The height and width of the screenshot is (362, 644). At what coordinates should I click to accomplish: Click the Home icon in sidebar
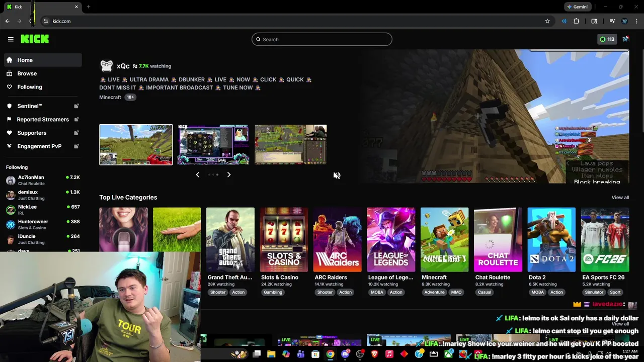(x=10, y=60)
